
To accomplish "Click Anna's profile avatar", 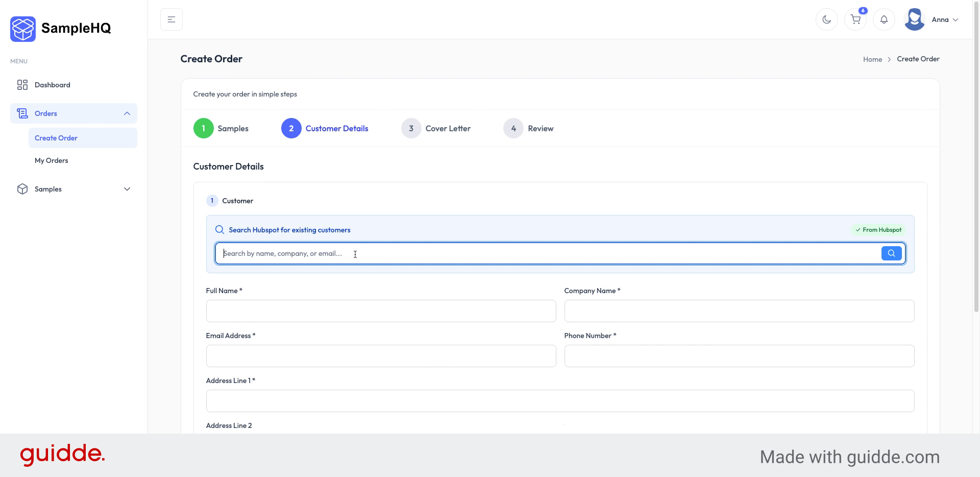I will click(x=914, y=19).
